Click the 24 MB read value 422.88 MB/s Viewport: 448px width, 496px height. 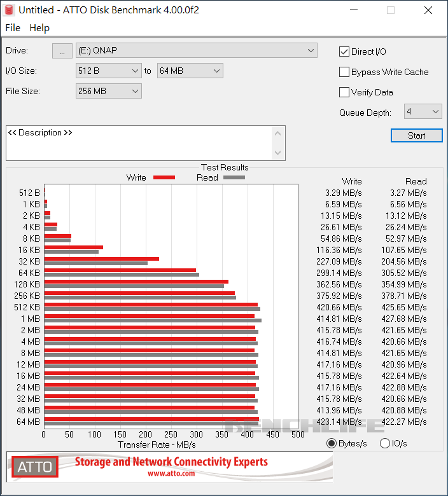pos(404,387)
